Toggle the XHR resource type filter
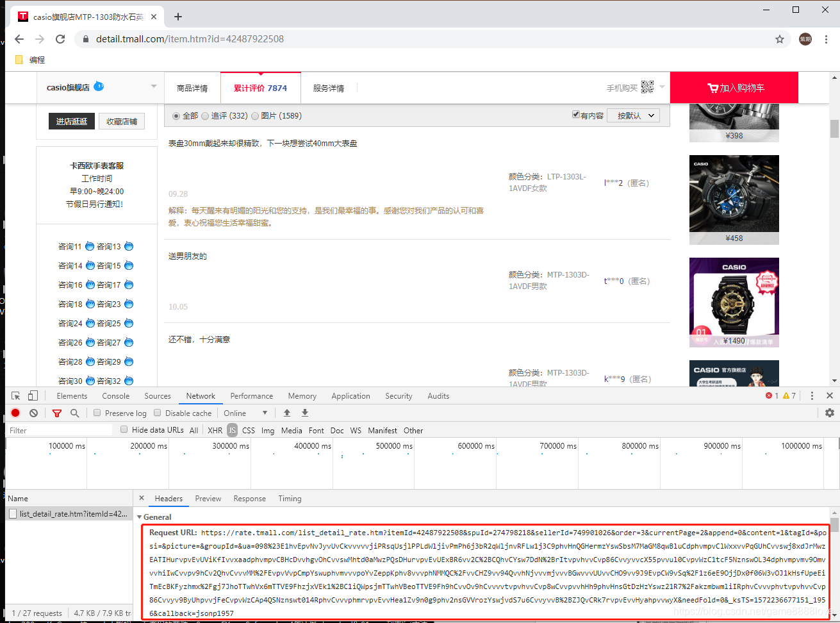Viewport: 840px width, 623px height. pyautogui.click(x=215, y=430)
